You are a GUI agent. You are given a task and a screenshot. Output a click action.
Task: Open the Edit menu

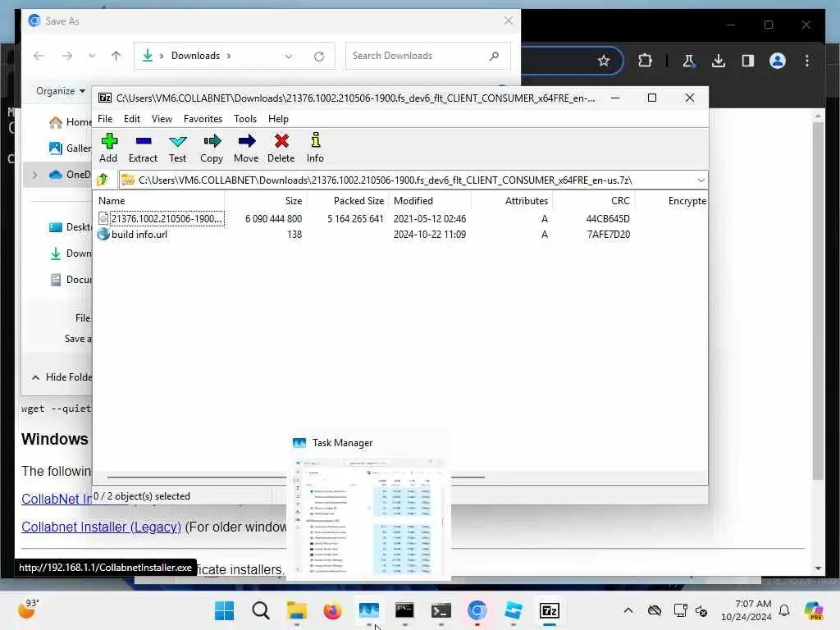pyautogui.click(x=132, y=118)
